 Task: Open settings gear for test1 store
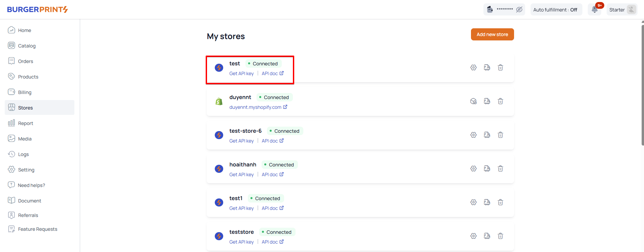[x=473, y=202]
